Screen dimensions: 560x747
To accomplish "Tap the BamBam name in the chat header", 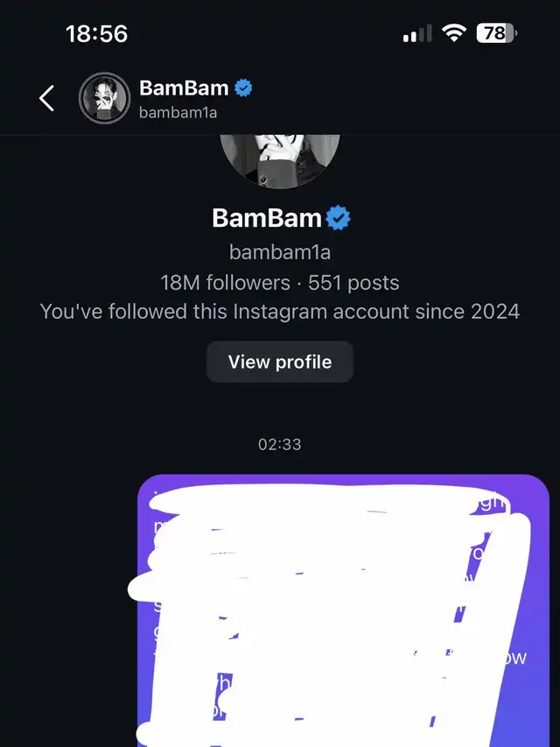I will click(184, 88).
